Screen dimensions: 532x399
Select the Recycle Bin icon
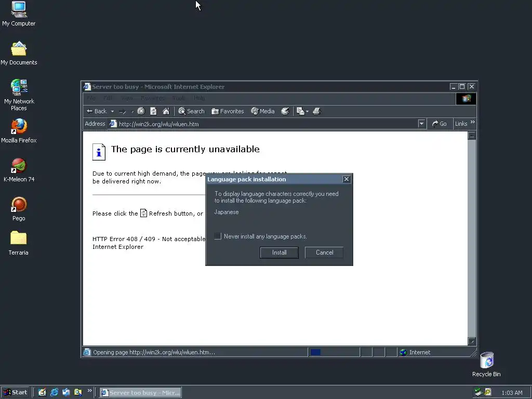click(486, 365)
